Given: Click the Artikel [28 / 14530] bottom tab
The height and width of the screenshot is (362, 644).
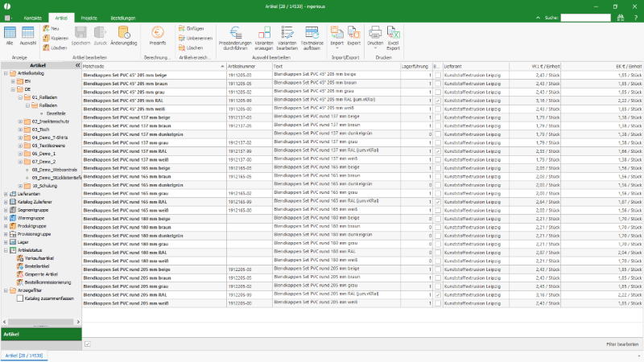Looking at the screenshot, I should coord(24,356).
